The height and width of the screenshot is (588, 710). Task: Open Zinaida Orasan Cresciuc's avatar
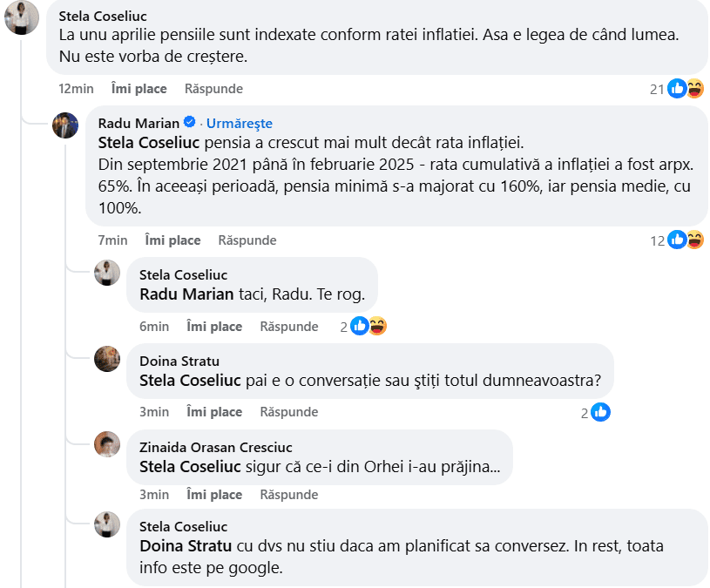click(107, 444)
